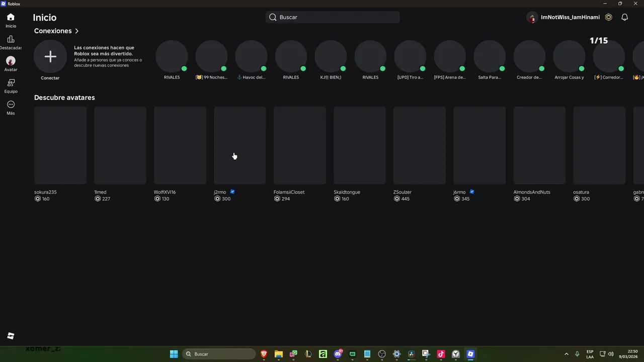Open the connection playing 99 Noches
The width and height of the screenshot is (644, 362).
[211, 56]
